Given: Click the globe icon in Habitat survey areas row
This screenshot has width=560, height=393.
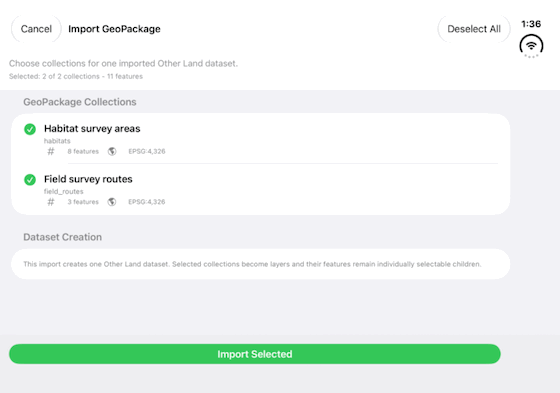Looking at the screenshot, I should (x=112, y=151).
